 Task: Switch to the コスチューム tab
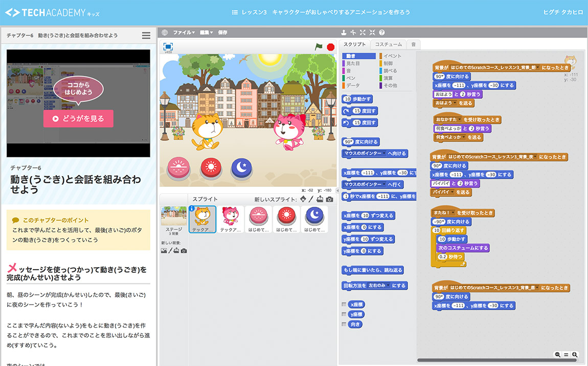coord(388,45)
